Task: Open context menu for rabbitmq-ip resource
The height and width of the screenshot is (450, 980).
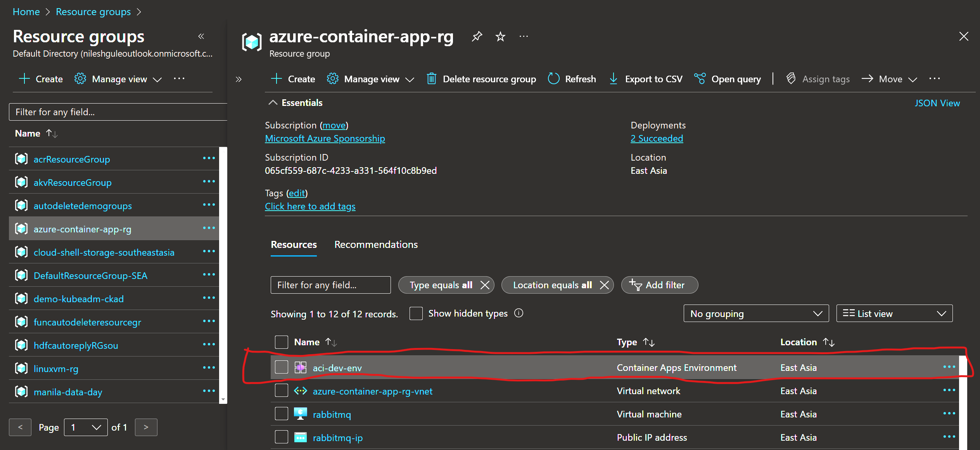Action: tap(949, 437)
